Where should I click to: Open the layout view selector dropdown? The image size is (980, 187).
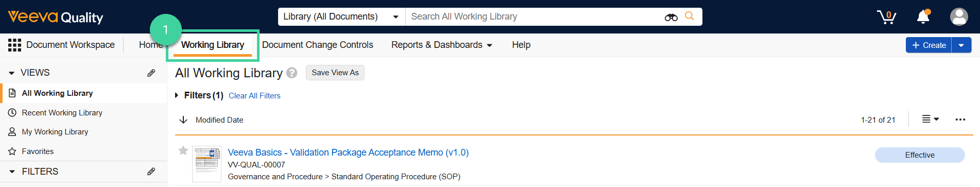[x=931, y=119]
